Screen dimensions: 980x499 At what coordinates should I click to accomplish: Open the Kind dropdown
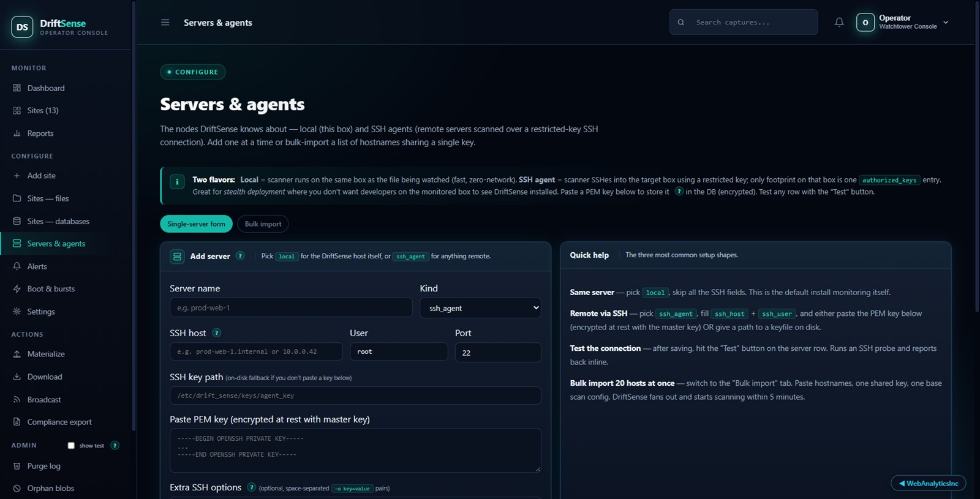pos(481,308)
